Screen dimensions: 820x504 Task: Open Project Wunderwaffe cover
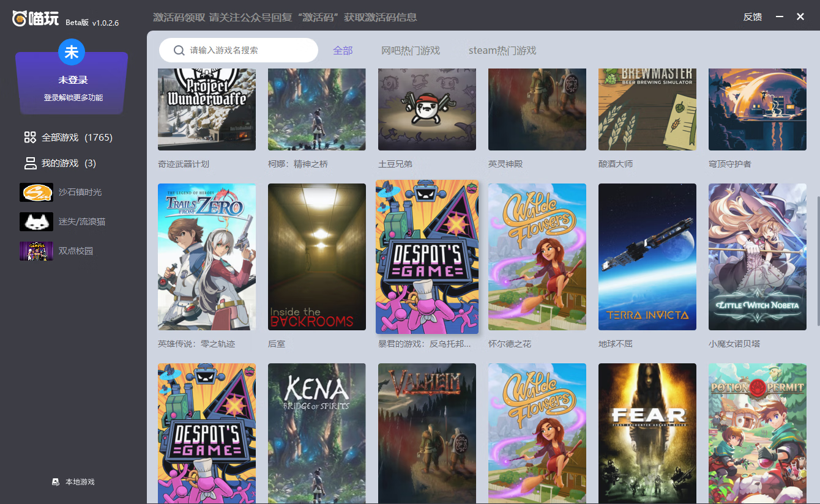207,109
